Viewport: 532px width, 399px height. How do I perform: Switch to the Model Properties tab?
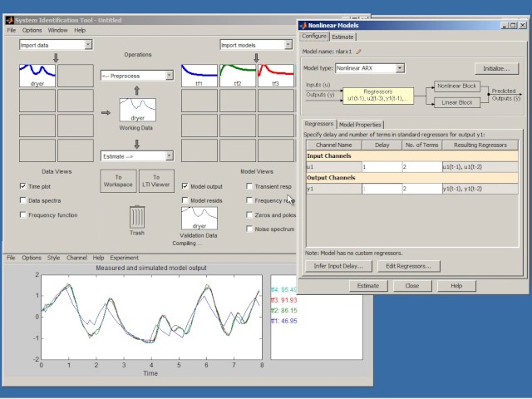click(360, 125)
